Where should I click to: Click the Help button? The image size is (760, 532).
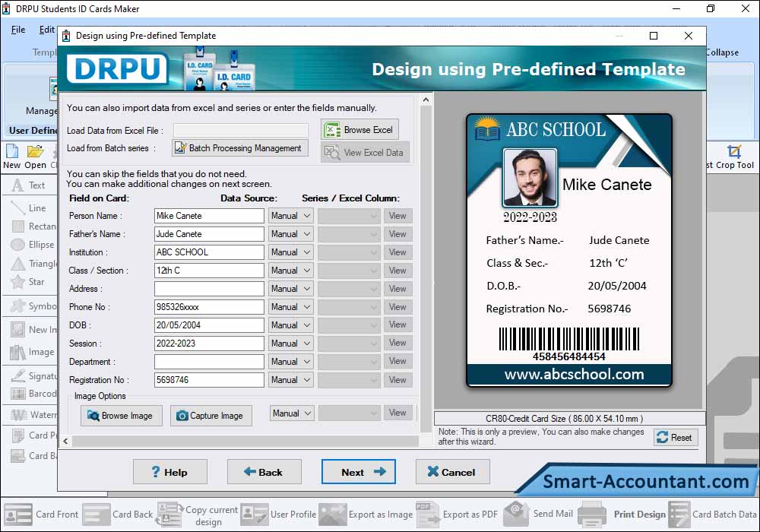[x=170, y=472]
